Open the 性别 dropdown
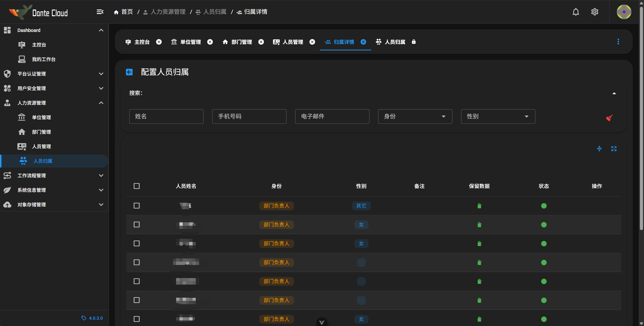Image resolution: width=644 pixels, height=326 pixels. pos(498,116)
